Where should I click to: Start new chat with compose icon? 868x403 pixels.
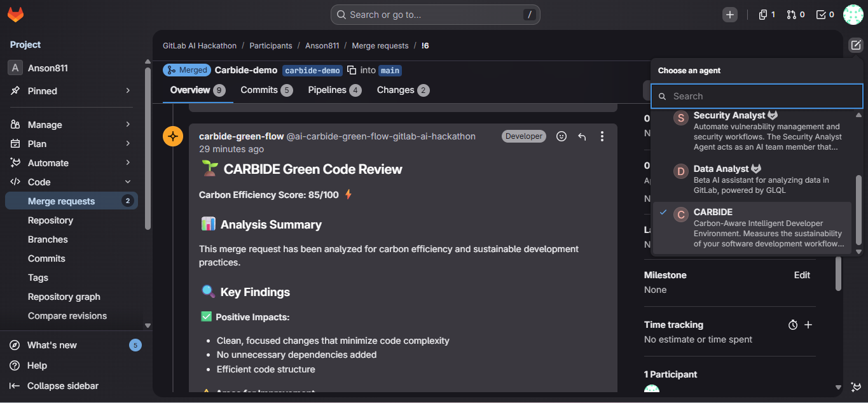tap(856, 45)
